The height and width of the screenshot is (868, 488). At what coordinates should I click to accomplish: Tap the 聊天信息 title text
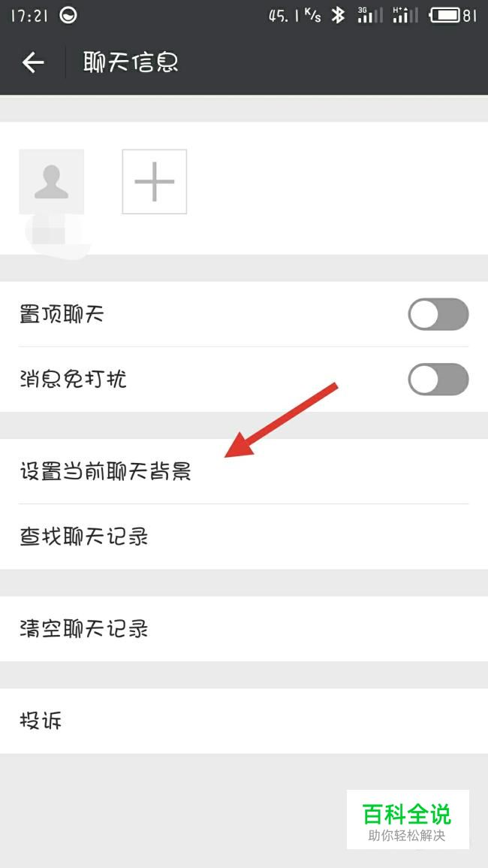click(131, 62)
